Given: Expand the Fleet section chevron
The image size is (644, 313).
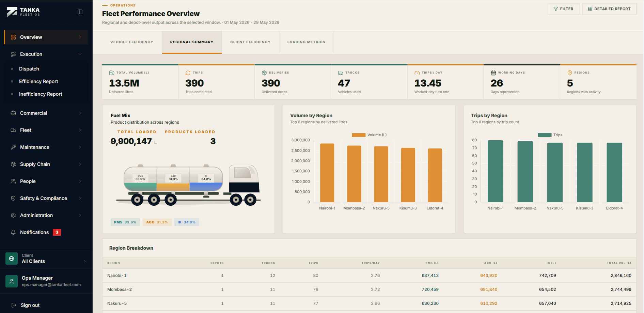Looking at the screenshot, I should [x=80, y=130].
